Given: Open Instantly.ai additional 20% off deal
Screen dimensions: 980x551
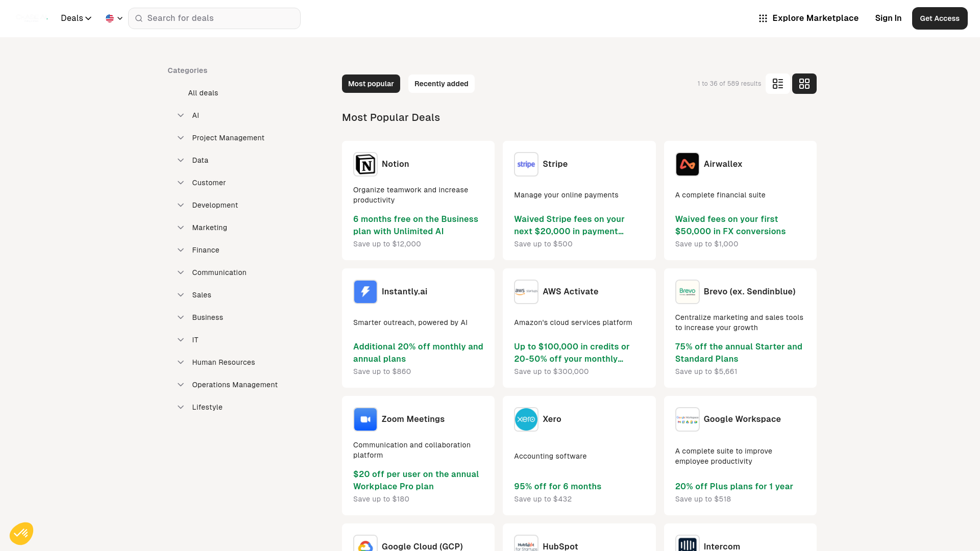Looking at the screenshot, I should point(418,353).
